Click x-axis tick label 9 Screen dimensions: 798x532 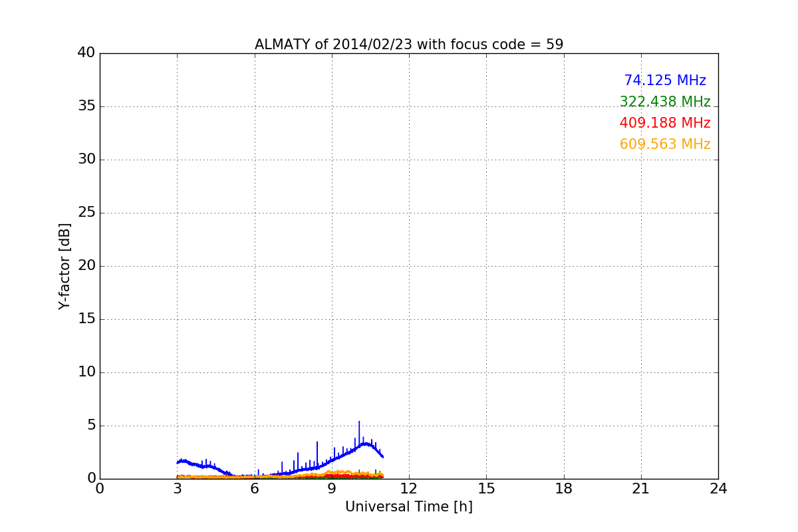[x=332, y=489]
